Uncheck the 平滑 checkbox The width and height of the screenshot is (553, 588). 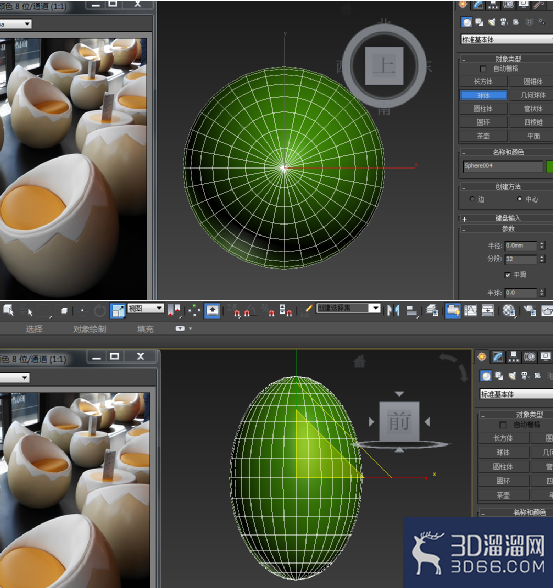(508, 275)
